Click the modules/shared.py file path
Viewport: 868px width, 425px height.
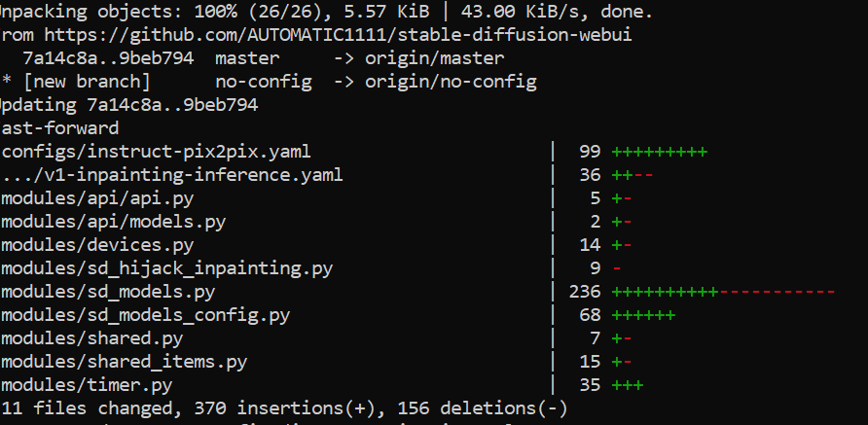click(x=91, y=338)
